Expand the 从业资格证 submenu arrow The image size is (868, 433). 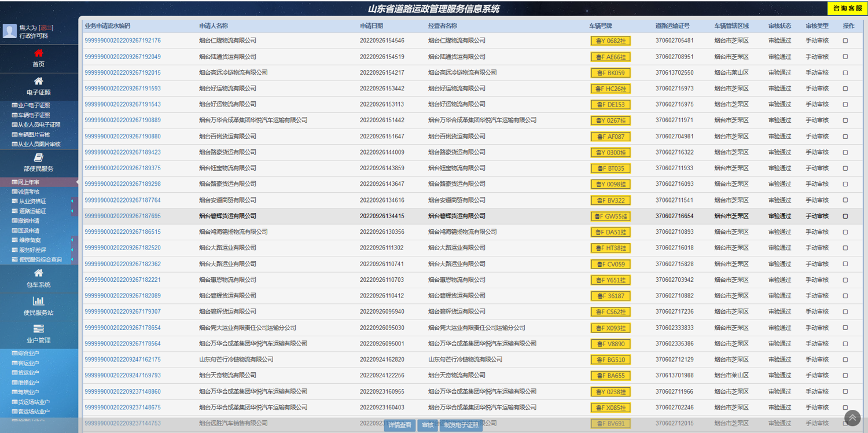tap(72, 201)
